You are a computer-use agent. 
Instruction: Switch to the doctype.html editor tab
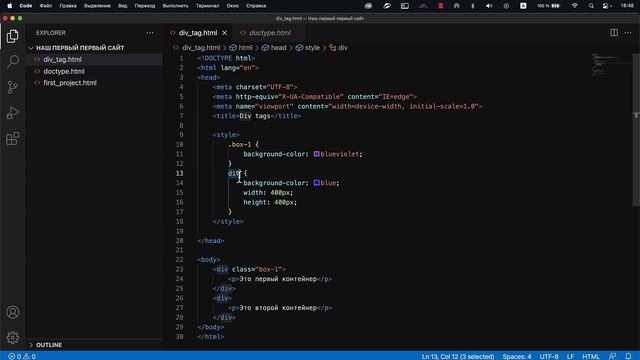[270, 33]
